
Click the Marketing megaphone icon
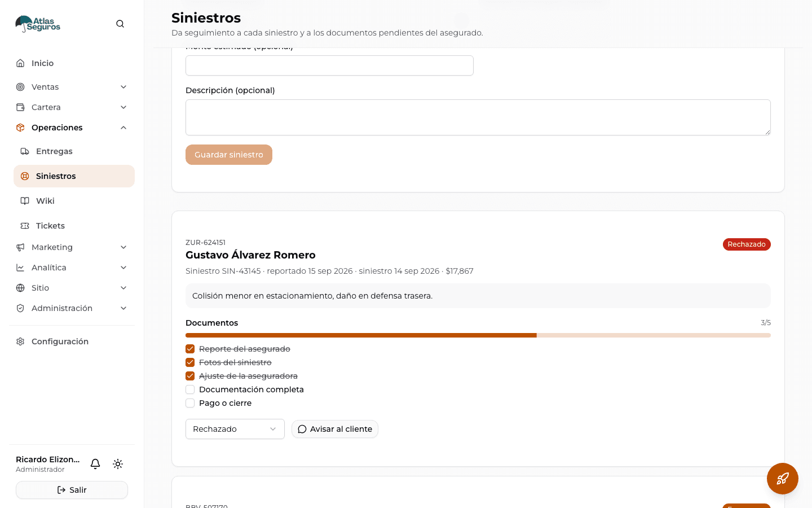coord(20,247)
